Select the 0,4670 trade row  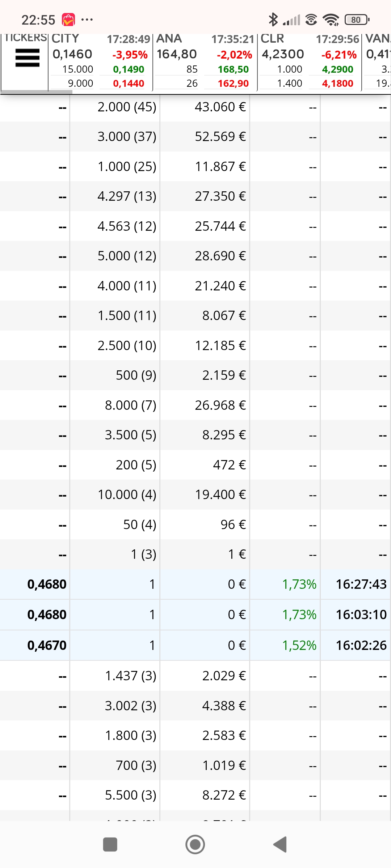pos(195,645)
